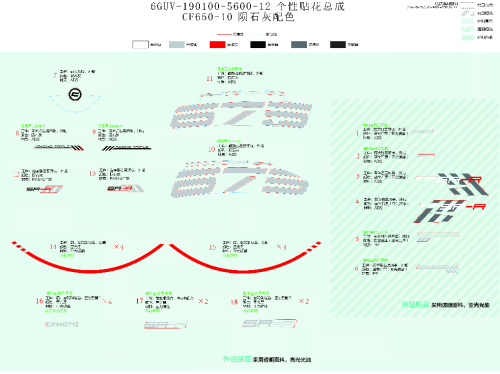Pick the red color swatch

[217, 45]
